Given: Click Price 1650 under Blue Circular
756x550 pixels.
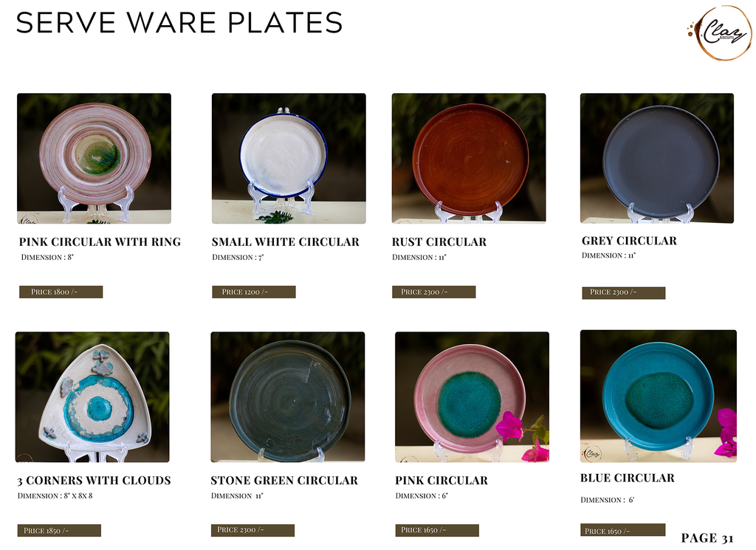Looking at the screenshot, I should coord(623,530).
